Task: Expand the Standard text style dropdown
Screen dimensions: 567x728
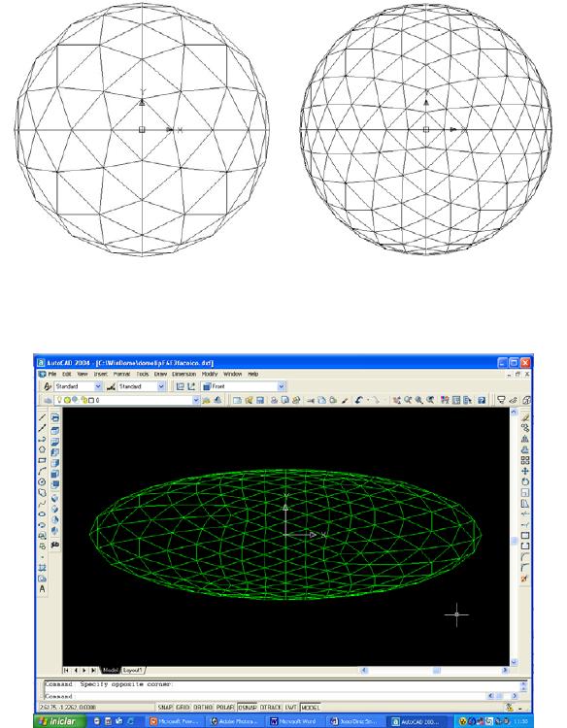Action: (98, 386)
